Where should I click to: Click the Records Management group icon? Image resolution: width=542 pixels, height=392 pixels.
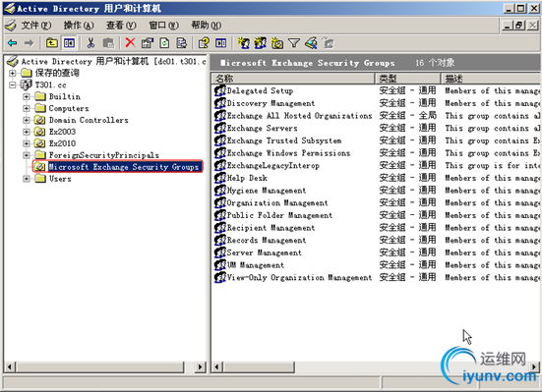pos(220,240)
